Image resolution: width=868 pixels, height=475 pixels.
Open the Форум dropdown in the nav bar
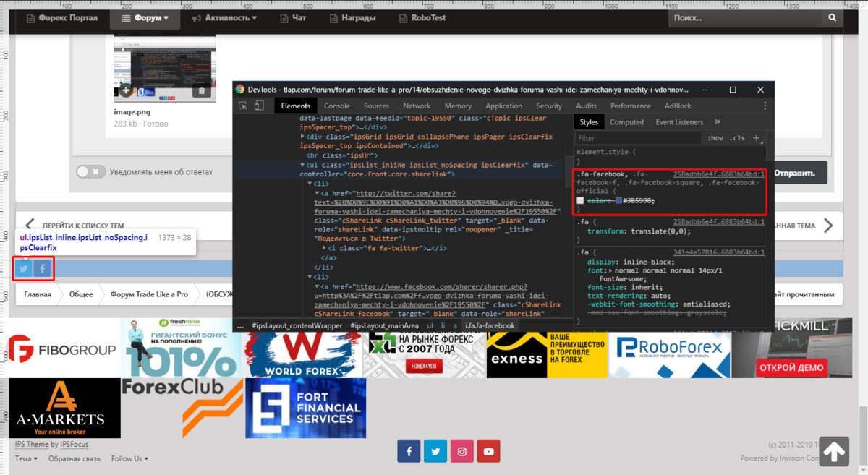coord(145,17)
